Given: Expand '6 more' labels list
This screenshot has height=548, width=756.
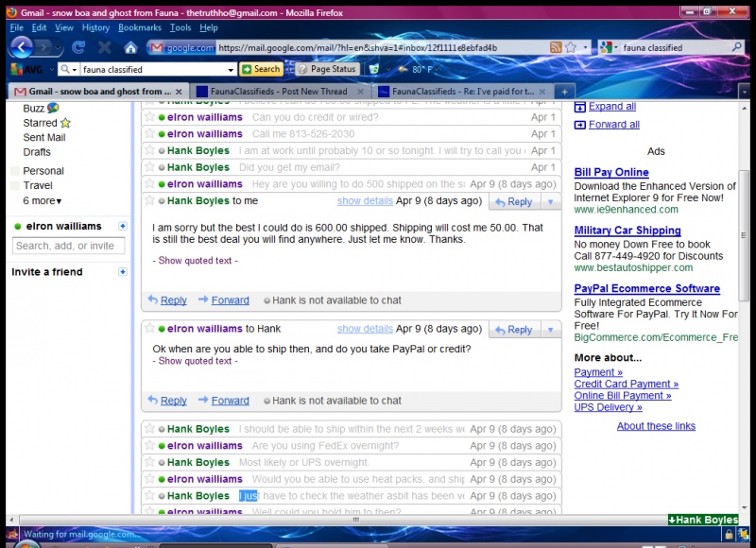Looking at the screenshot, I should pyautogui.click(x=43, y=200).
